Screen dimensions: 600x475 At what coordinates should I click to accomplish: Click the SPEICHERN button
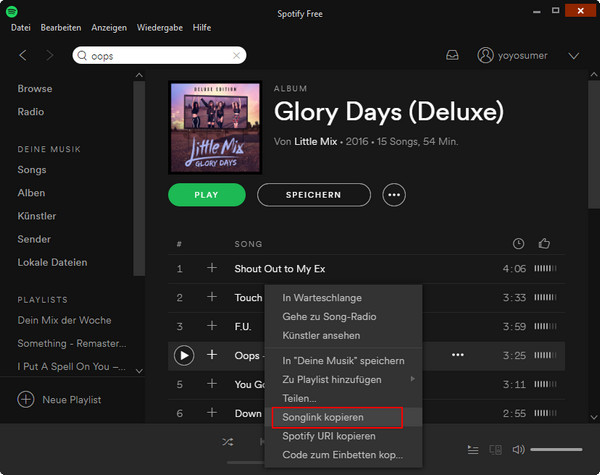[314, 195]
